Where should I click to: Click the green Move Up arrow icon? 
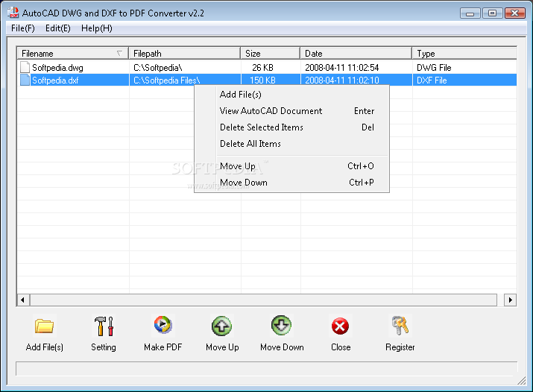tap(222, 326)
